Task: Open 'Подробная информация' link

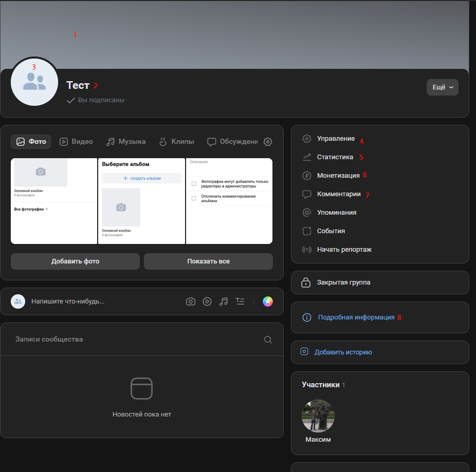Action: (356, 317)
